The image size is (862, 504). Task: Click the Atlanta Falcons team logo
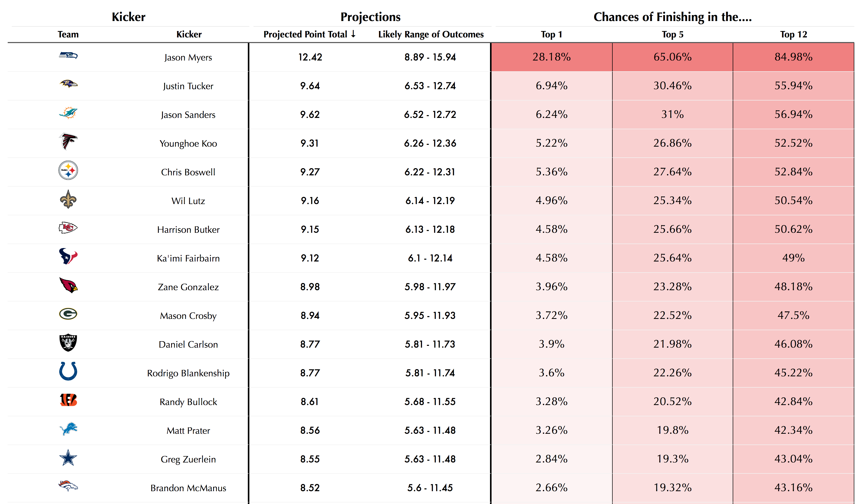point(68,142)
